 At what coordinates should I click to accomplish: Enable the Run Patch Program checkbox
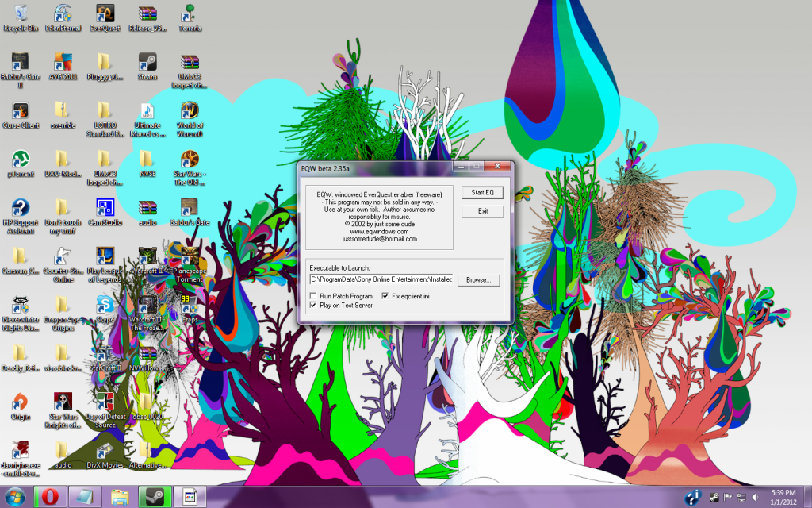[x=313, y=296]
